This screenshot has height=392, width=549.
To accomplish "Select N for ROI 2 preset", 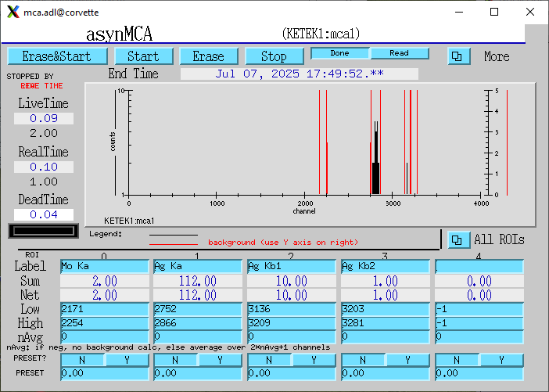I will (269, 360).
